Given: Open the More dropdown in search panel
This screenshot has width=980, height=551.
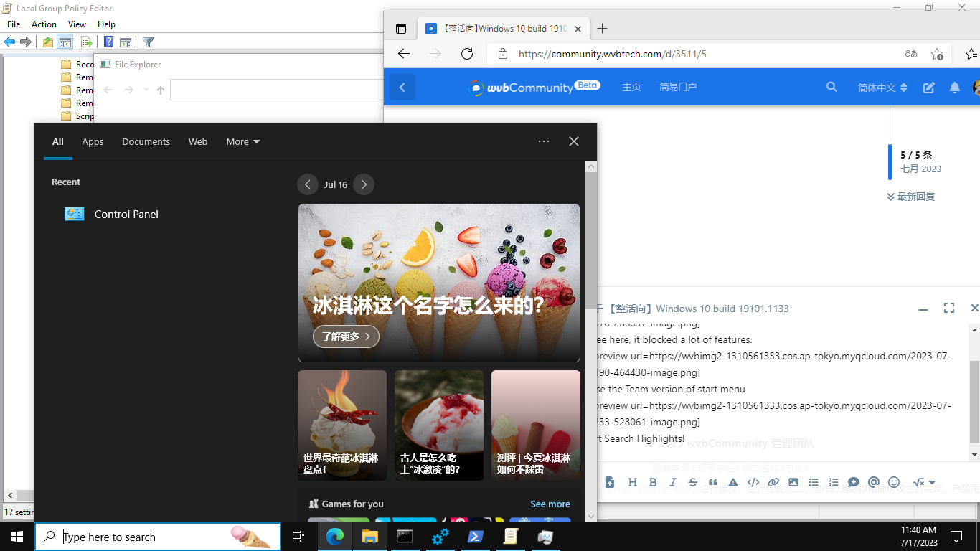Looking at the screenshot, I should point(243,141).
